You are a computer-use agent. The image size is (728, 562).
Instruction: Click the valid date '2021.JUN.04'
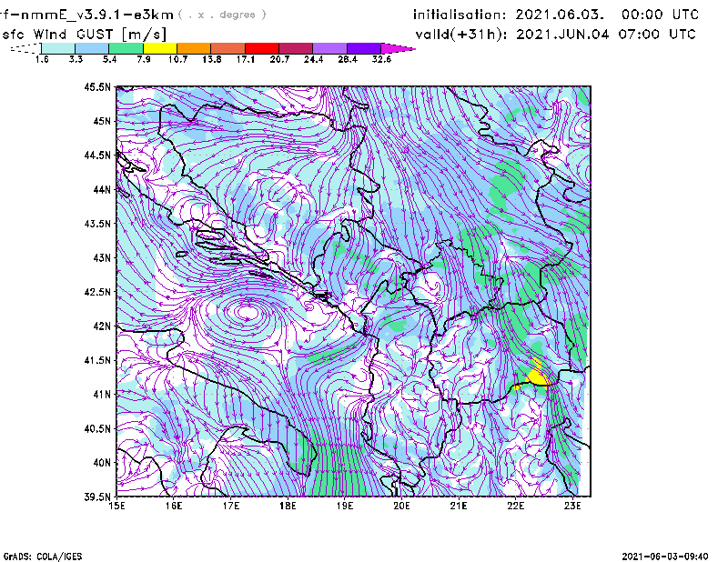(562, 35)
